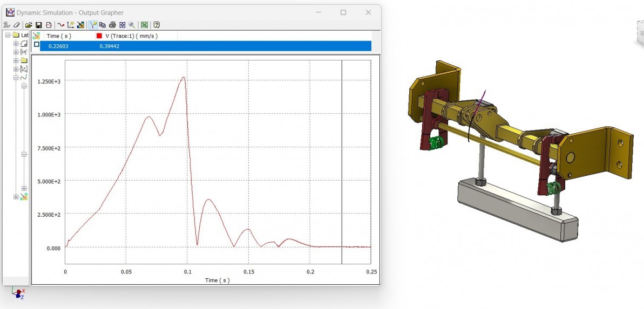Collapse the trace curve node in the tree
Screen dimensions: 644x309
pyautogui.click(x=16, y=78)
